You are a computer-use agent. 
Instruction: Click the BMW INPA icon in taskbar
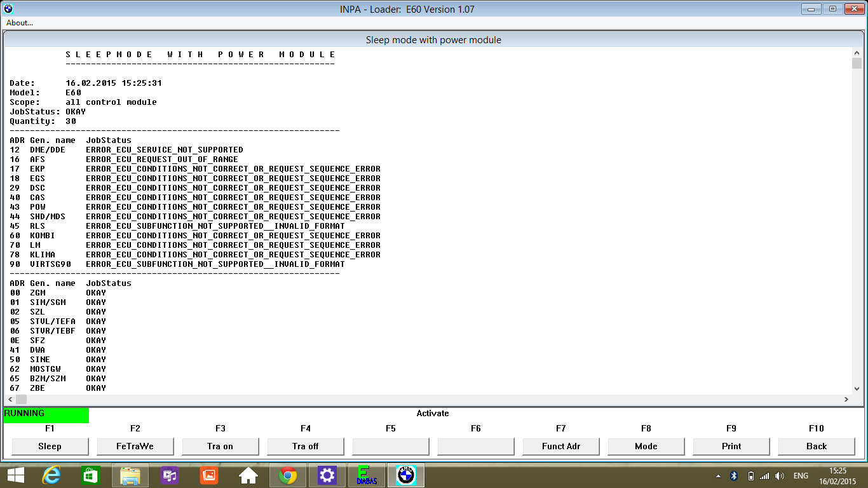pyautogui.click(x=406, y=475)
